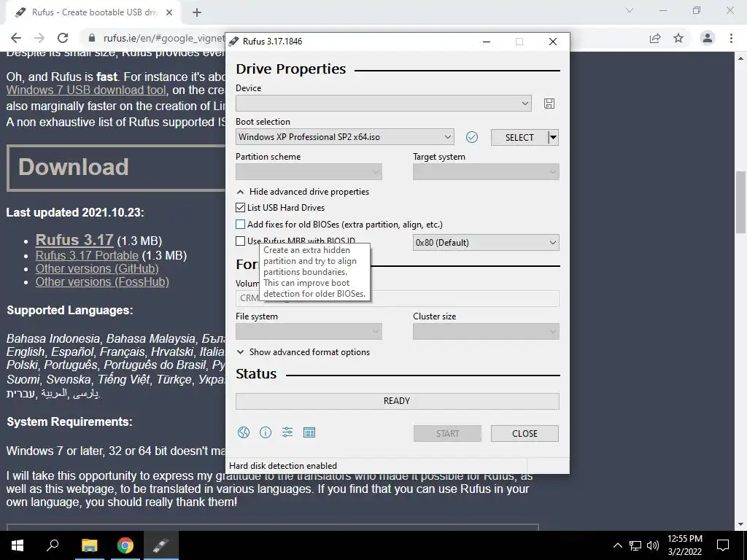Viewport: 747px width, 560px height.
Task: Open File Explorer from taskbar
Action: coord(89,545)
